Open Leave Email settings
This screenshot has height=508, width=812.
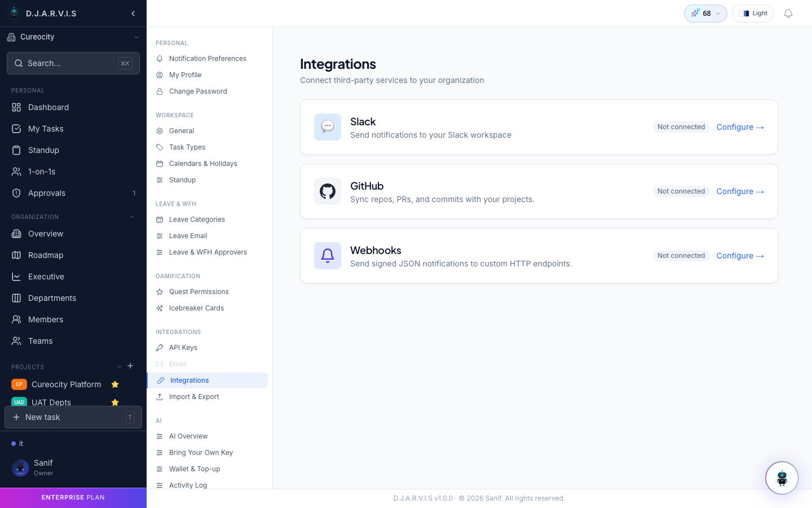tap(208, 236)
